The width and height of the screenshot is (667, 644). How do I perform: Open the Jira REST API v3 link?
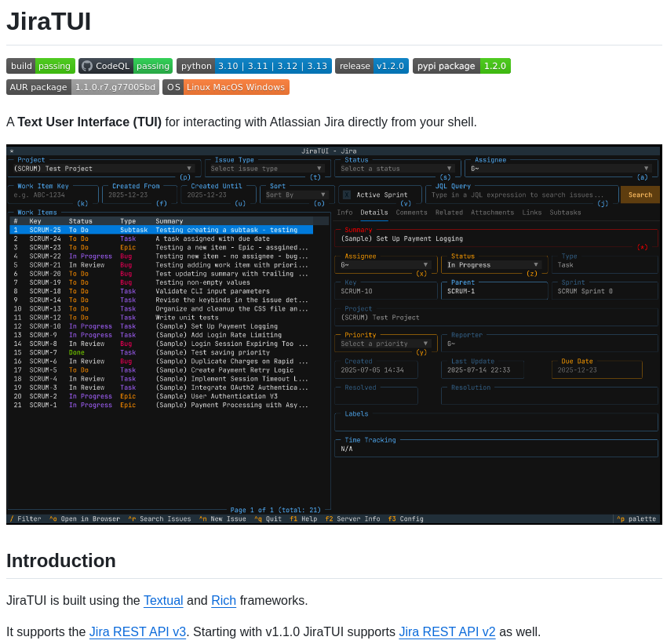click(x=137, y=631)
